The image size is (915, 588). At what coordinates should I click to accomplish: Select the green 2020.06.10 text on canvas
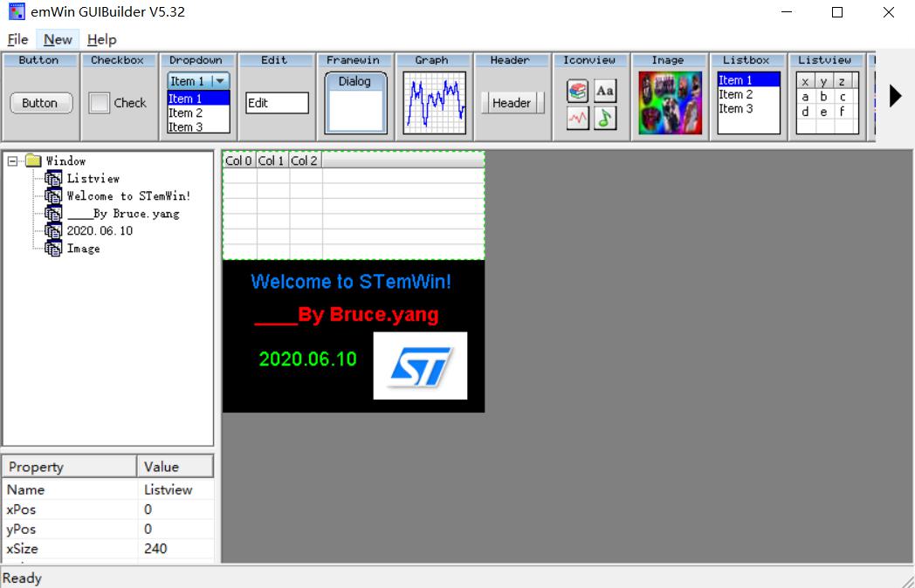click(307, 359)
